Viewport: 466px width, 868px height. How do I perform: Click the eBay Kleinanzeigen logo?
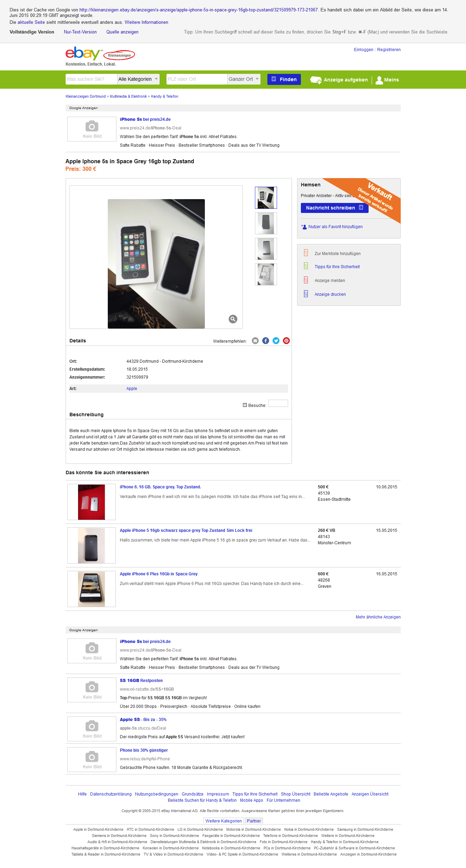tap(100, 54)
